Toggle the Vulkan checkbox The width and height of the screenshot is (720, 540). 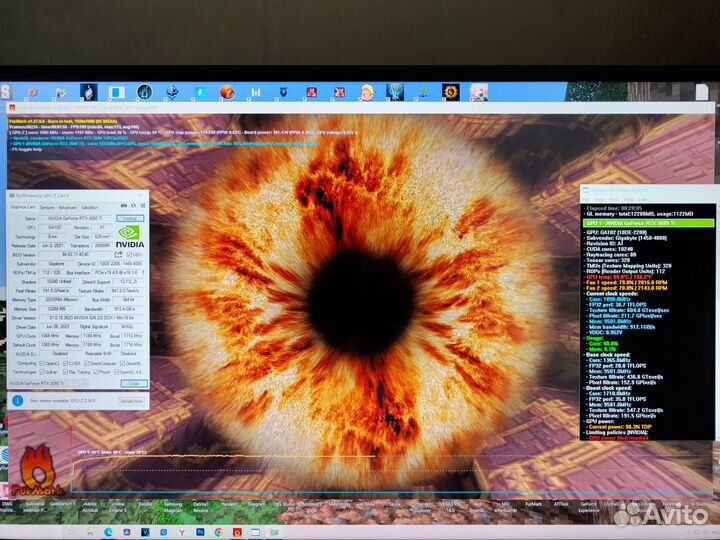click(x=42, y=372)
